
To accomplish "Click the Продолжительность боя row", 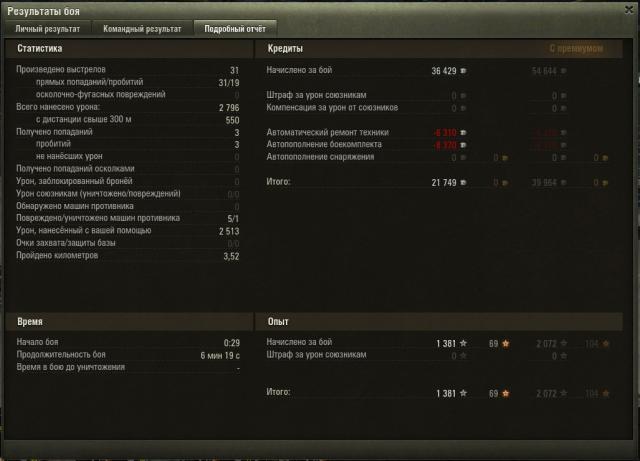I will pyautogui.click(x=128, y=355).
